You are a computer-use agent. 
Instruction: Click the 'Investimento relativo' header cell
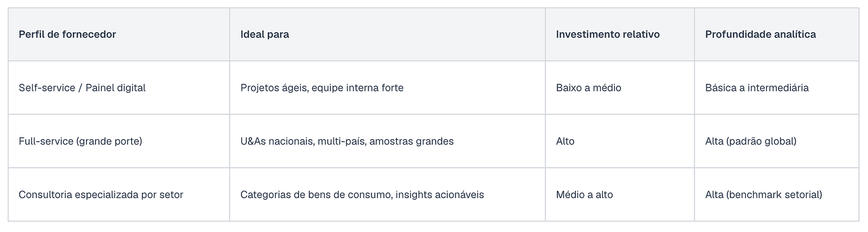(x=620, y=35)
